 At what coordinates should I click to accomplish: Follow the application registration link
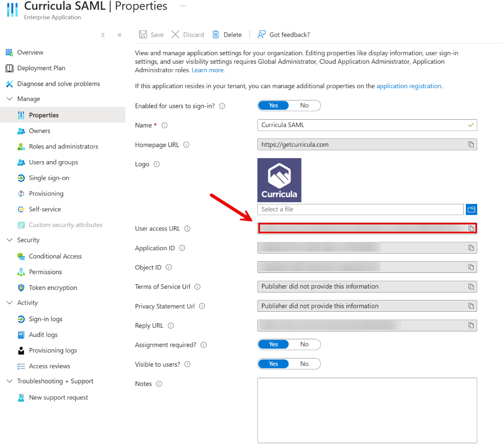409,86
